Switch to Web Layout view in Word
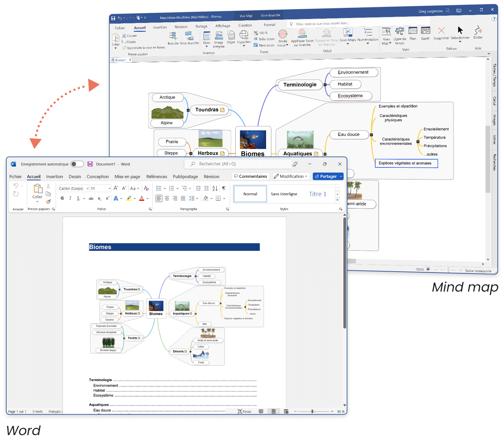504x440 pixels. (286, 411)
